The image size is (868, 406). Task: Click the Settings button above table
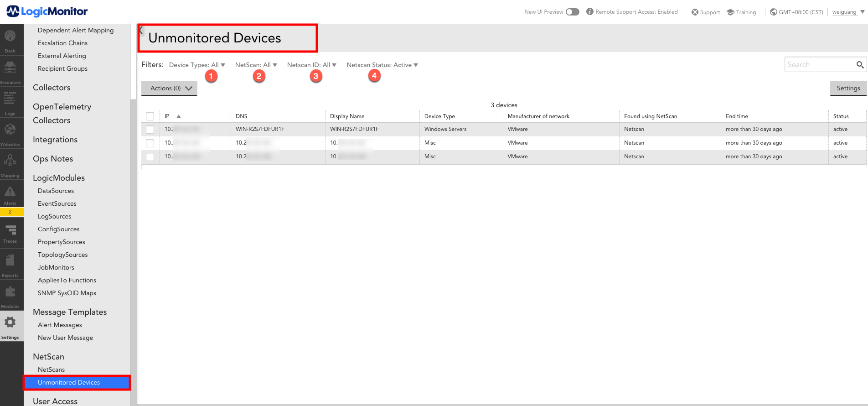tap(848, 88)
